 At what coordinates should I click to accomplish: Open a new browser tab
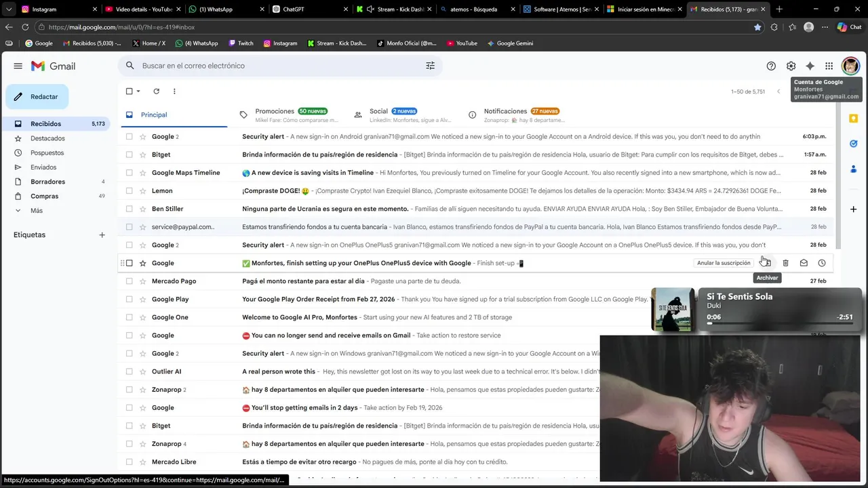[779, 9]
